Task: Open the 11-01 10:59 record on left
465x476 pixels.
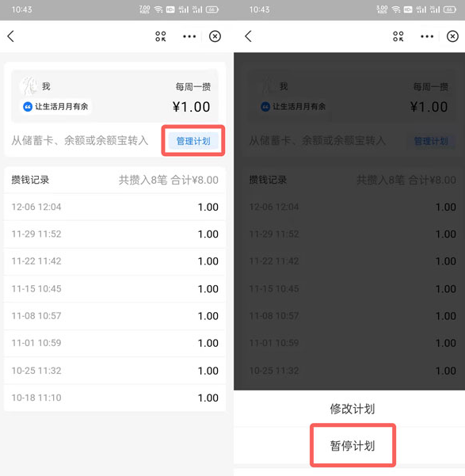Action: pyautogui.click(x=115, y=343)
